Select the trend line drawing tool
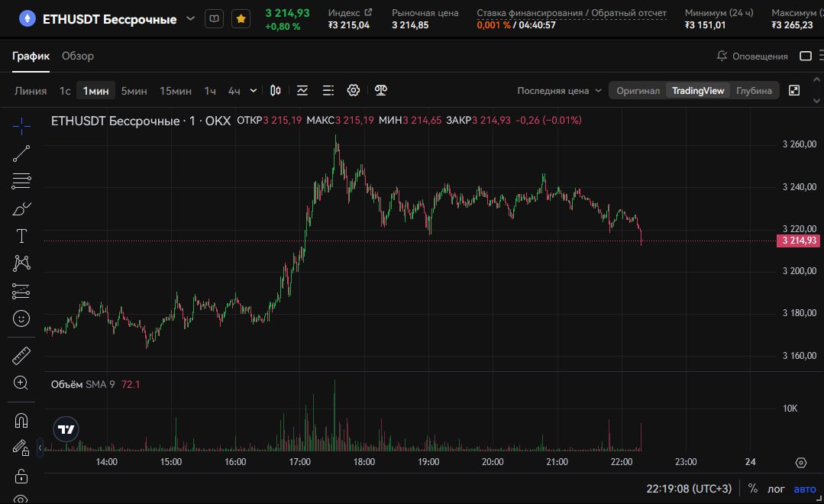The height and width of the screenshot is (504, 824). click(21, 153)
